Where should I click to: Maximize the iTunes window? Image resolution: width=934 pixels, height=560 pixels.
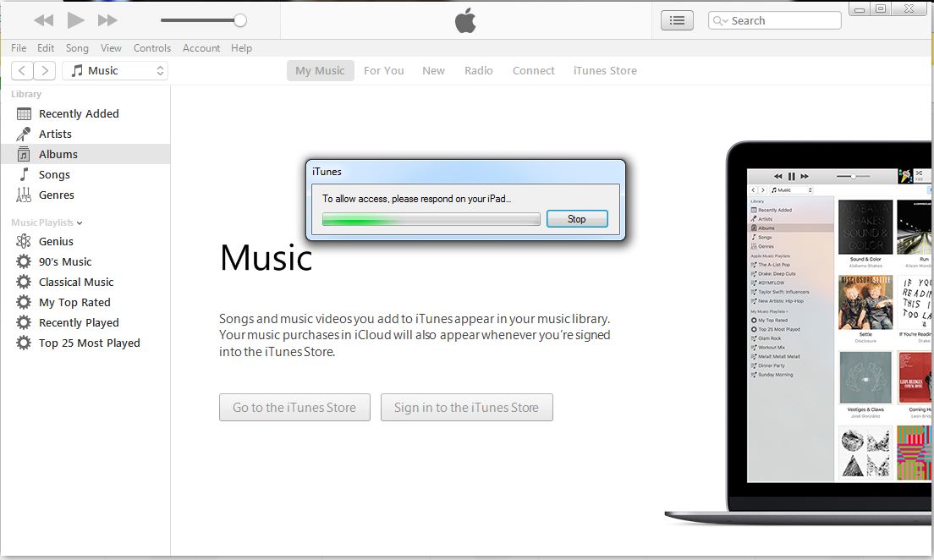click(881, 9)
